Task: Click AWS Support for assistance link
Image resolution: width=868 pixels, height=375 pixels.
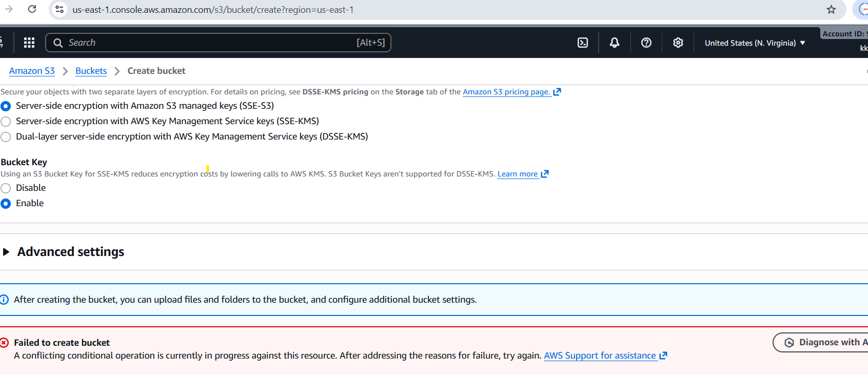Action: (x=600, y=356)
